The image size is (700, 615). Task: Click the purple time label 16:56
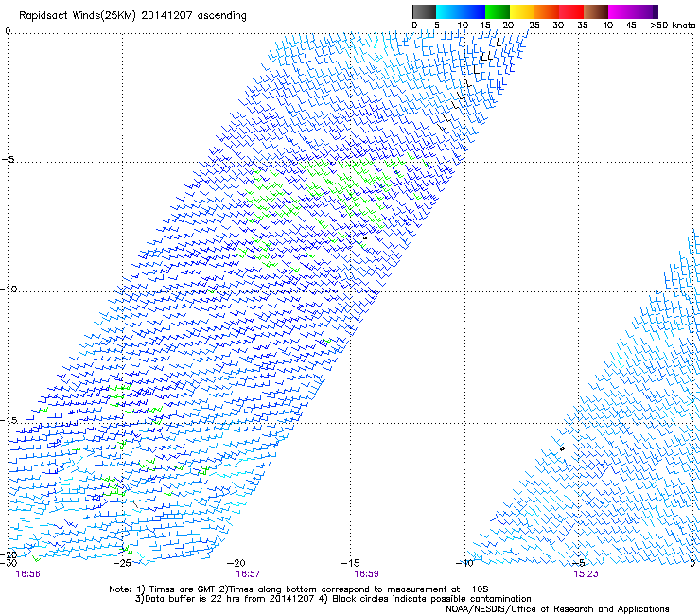pos(27,574)
